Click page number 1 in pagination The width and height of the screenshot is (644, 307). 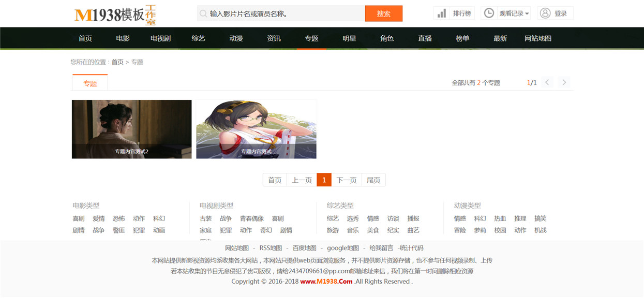tap(324, 180)
